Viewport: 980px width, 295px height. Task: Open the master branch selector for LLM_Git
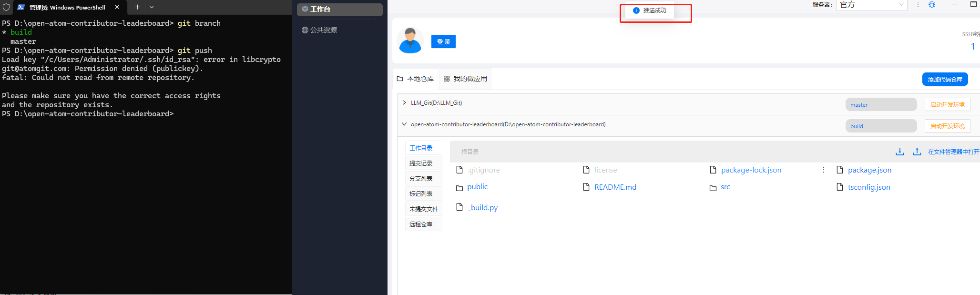click(881, 104)
